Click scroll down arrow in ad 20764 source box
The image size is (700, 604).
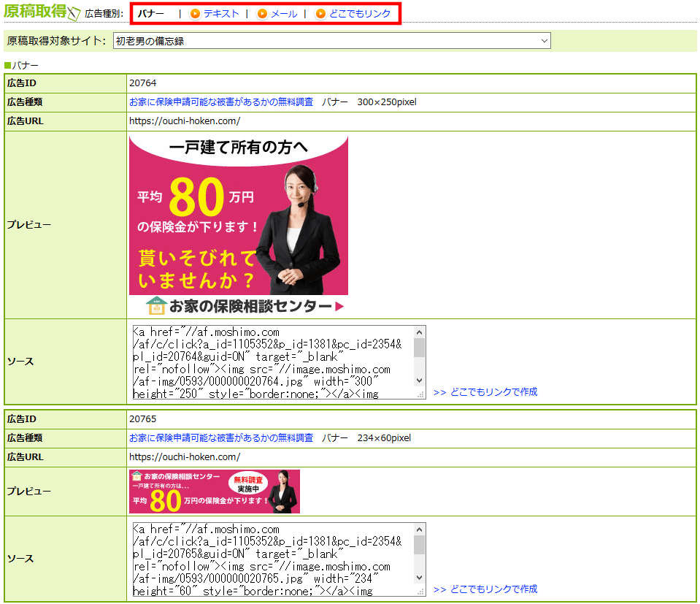(419, 381)
